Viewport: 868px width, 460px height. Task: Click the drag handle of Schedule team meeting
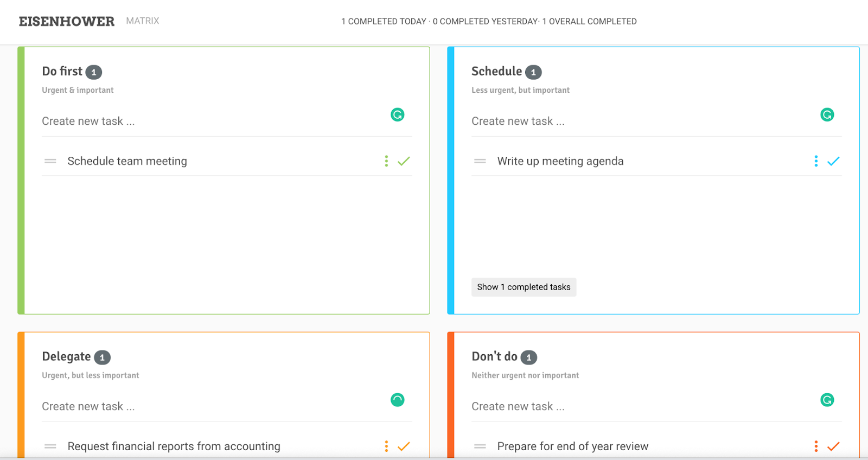49,161
